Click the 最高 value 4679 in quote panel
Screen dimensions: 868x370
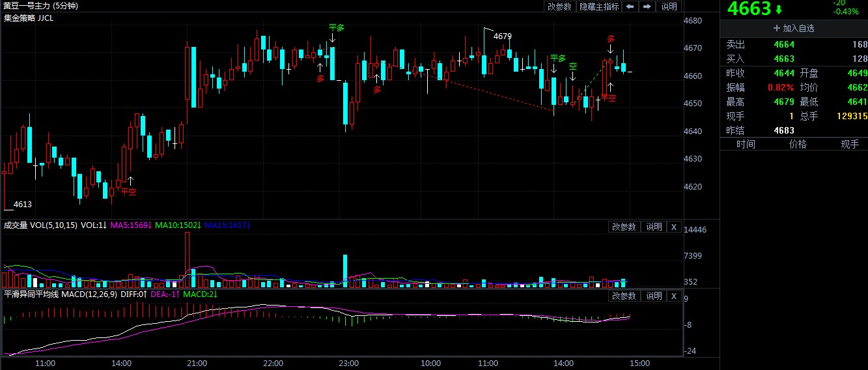click(x=784, y=102)
